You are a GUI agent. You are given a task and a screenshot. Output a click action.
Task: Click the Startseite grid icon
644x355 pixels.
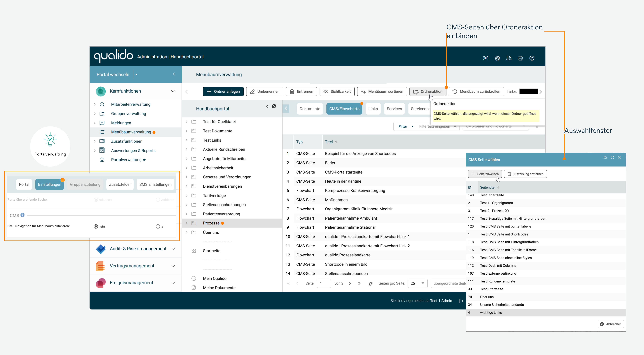[194, 251]
